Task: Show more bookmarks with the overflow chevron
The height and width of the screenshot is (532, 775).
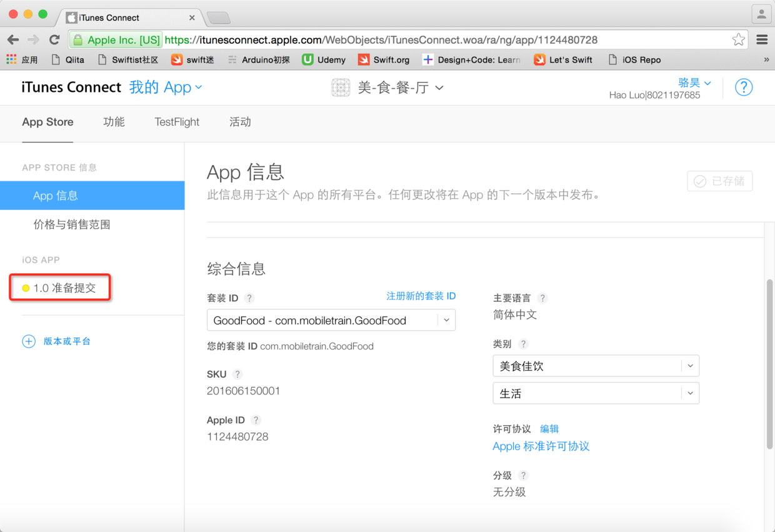Action: pyautogui.click(x=766, y=60)
